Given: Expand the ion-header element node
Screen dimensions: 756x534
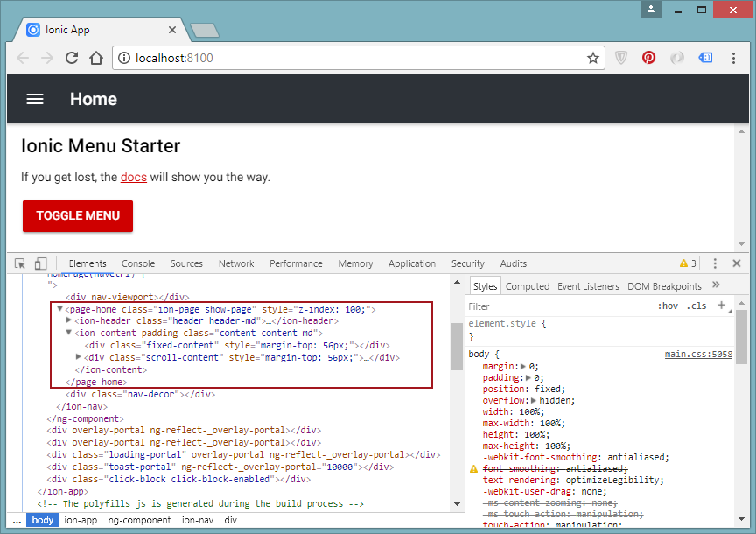Looking at the screenshot, I should 69,320.
